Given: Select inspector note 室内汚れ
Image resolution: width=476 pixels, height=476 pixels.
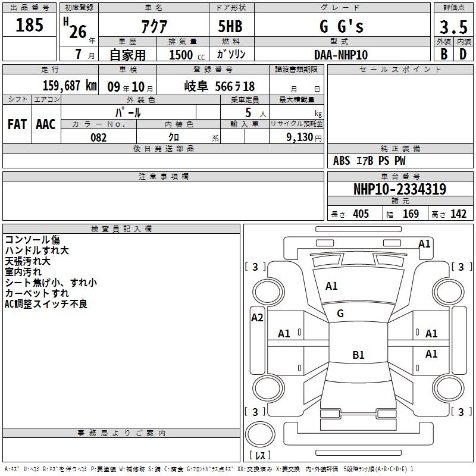Looking at the screenshot, I should (23, 272).
